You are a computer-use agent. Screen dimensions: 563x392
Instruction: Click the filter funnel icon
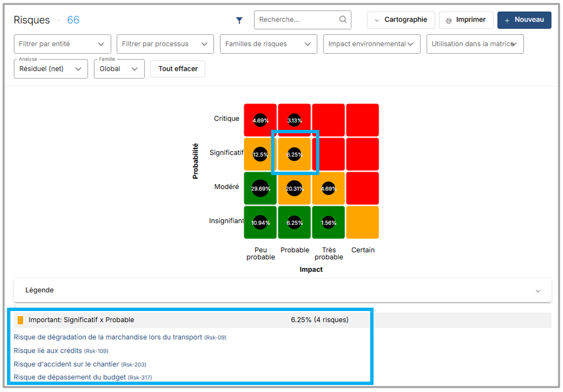pos(239,20)
